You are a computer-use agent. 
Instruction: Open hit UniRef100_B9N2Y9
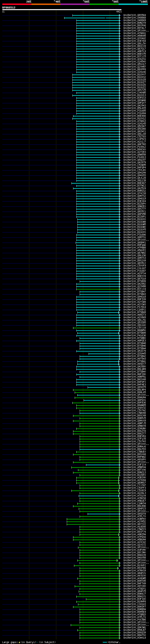(135, 23)
